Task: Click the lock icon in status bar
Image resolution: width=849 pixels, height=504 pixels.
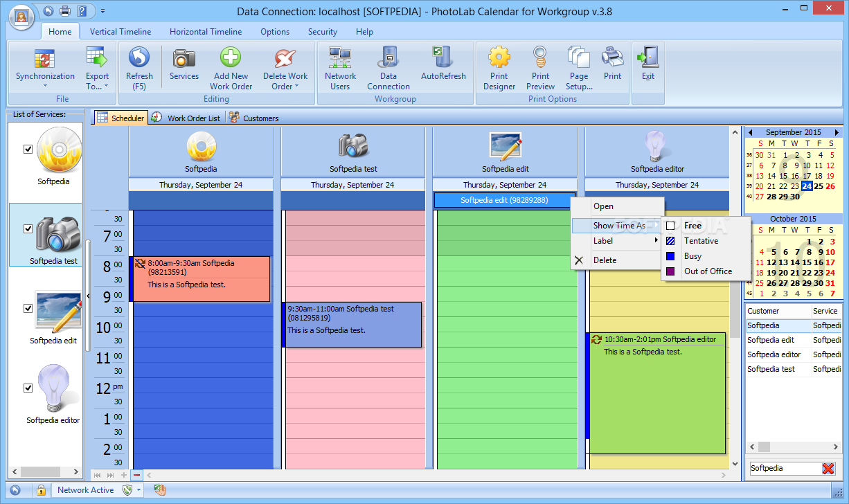Action: click(41, 490)
